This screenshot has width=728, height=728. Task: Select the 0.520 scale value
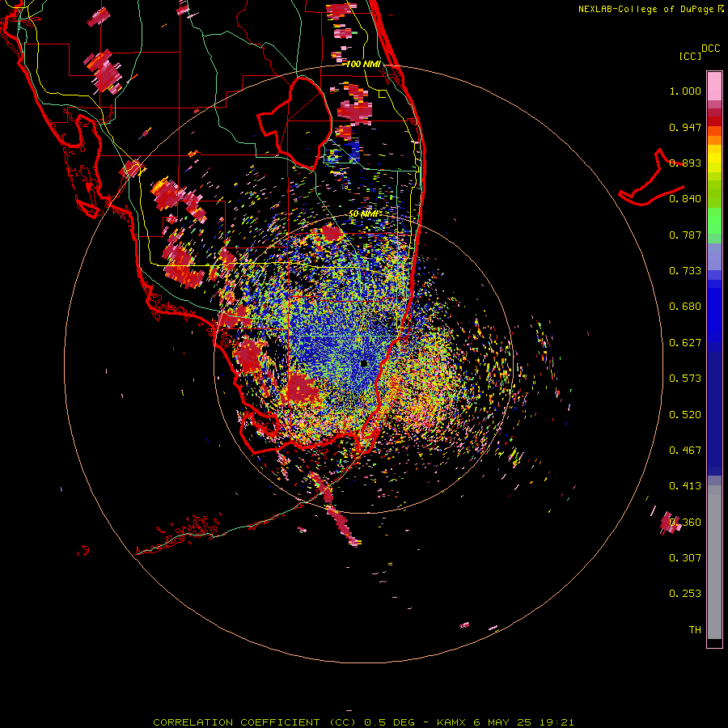pyautogui.click(x=685, y=415)
